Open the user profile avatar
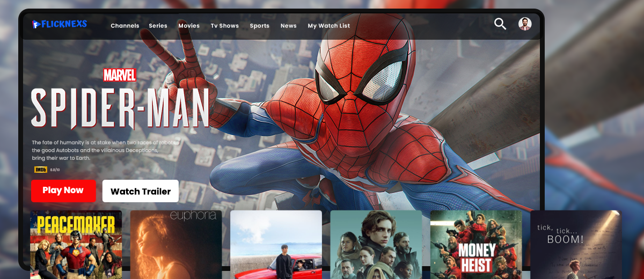The image size is (644, 279). 524,24
